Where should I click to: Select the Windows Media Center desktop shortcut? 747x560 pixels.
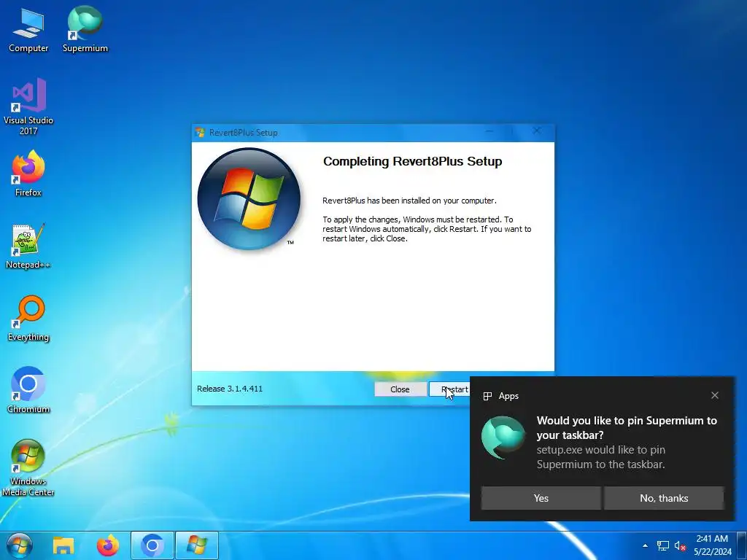(28, 467)
